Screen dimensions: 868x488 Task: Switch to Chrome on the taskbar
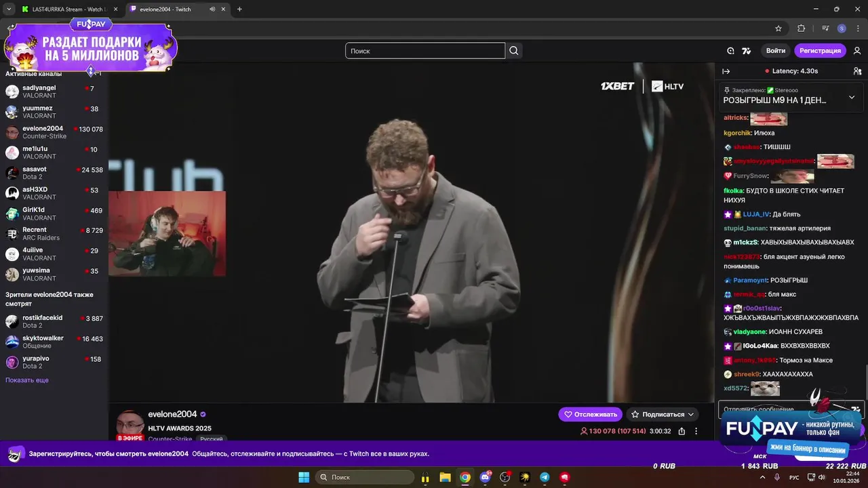465,477
